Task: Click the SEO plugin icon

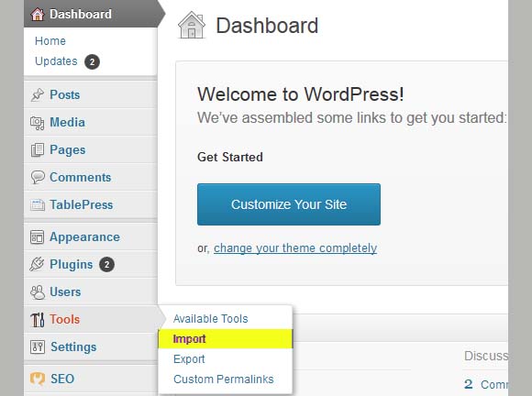Action: 38,379
